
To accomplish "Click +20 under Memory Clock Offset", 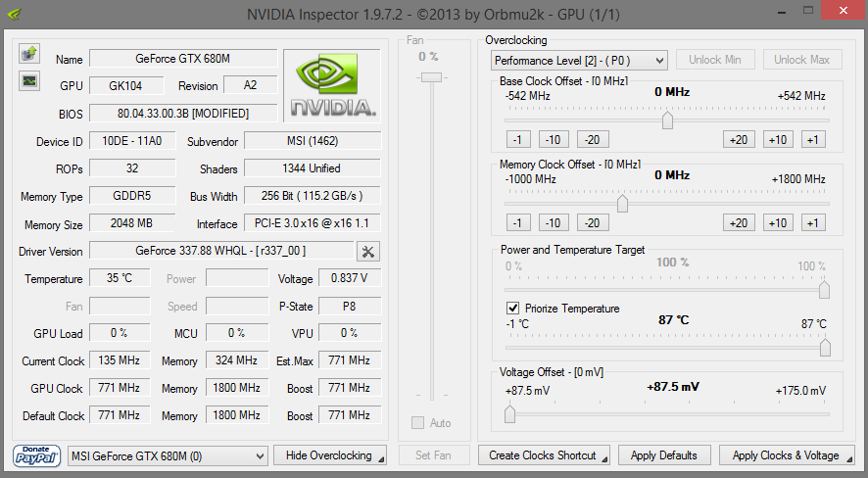I will click(739, 223).
